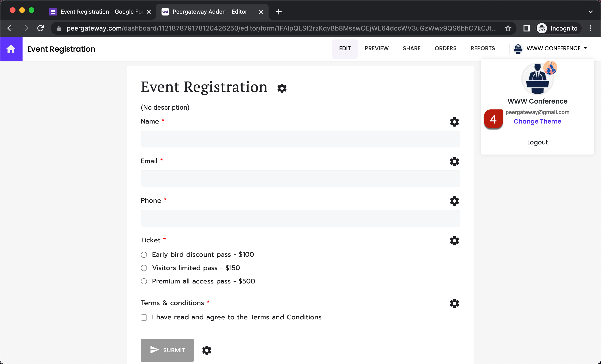Click the purple home icon
601x364 pixels.
click(11, 49)
